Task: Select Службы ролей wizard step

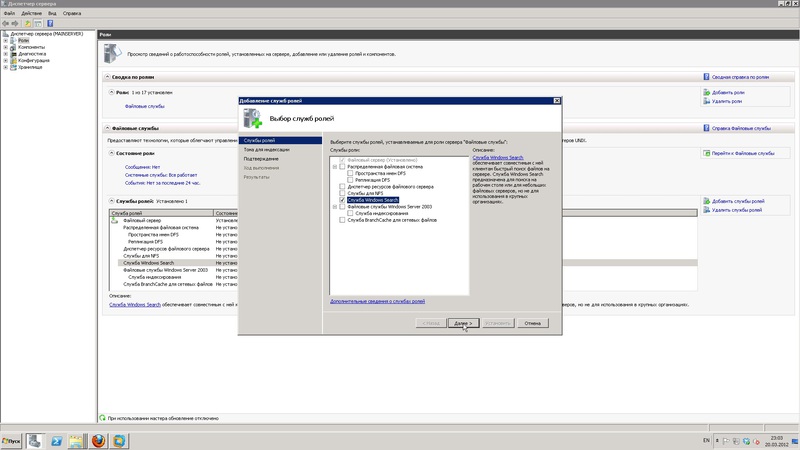Action: click(280, 140)
